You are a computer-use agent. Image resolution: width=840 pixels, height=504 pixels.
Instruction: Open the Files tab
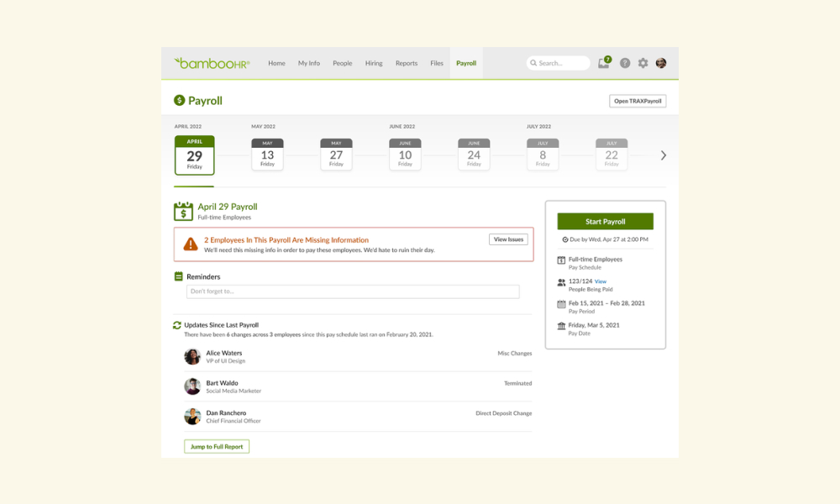(437, 63)
